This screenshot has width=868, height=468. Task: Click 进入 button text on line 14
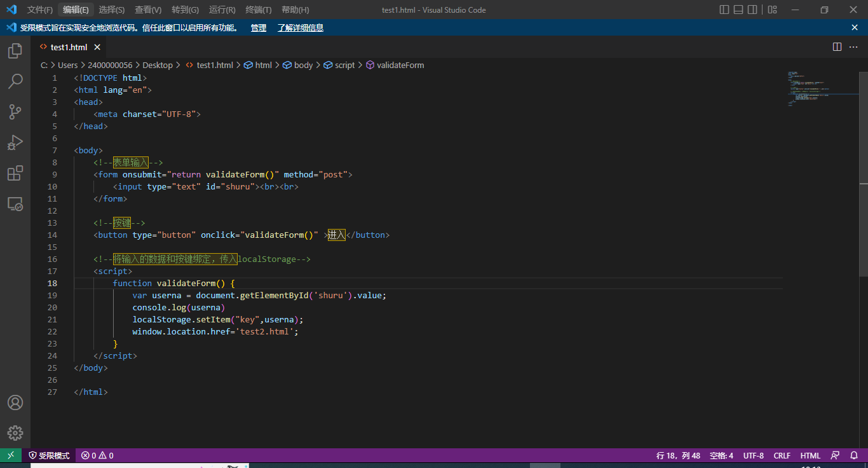pyautogui.click(x=337, y=235)
